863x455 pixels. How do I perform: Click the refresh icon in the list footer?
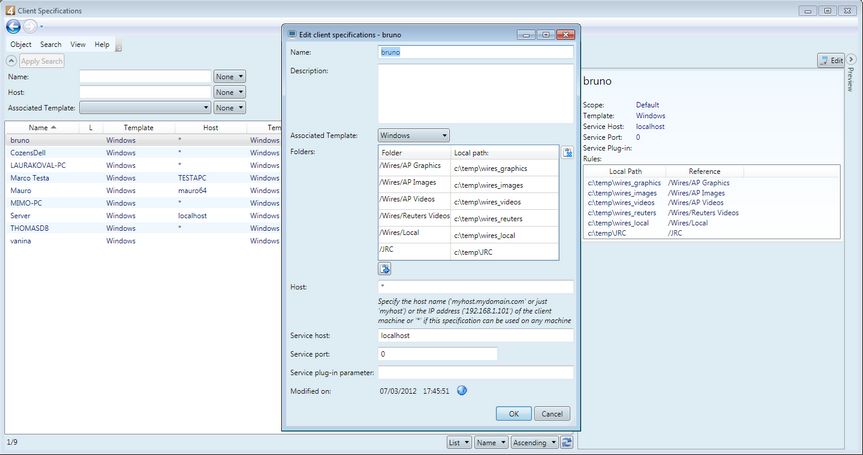(567, 442)
